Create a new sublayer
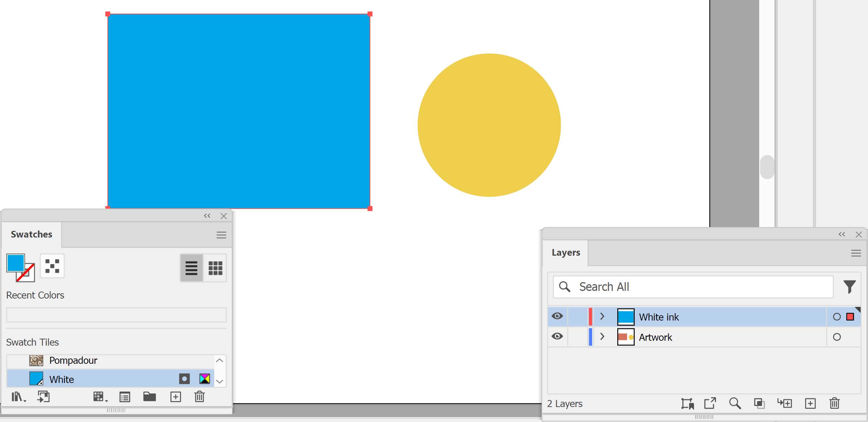Viewport: 868px width, 422px height. tap(785, 404)
